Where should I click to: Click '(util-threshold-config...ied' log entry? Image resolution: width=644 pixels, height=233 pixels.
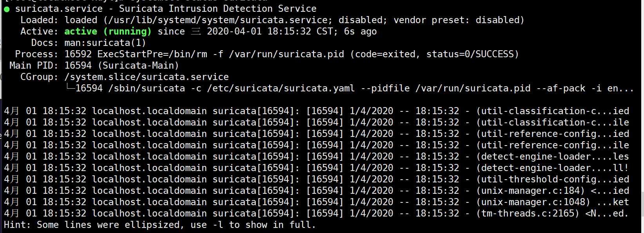[x=552, y=179]
